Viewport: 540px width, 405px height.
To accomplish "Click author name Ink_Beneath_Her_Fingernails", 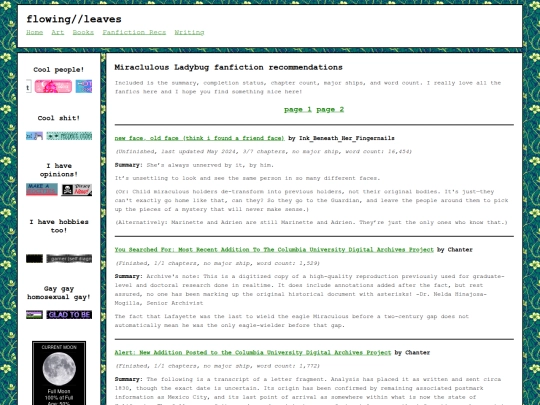I will [346, 138].
